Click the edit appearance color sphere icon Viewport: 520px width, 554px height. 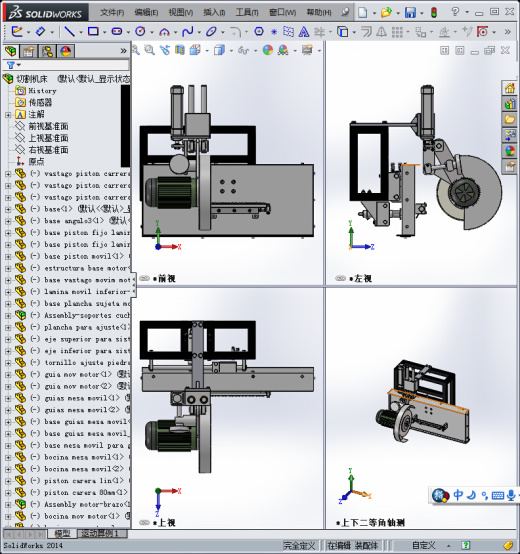click(268, 50)
